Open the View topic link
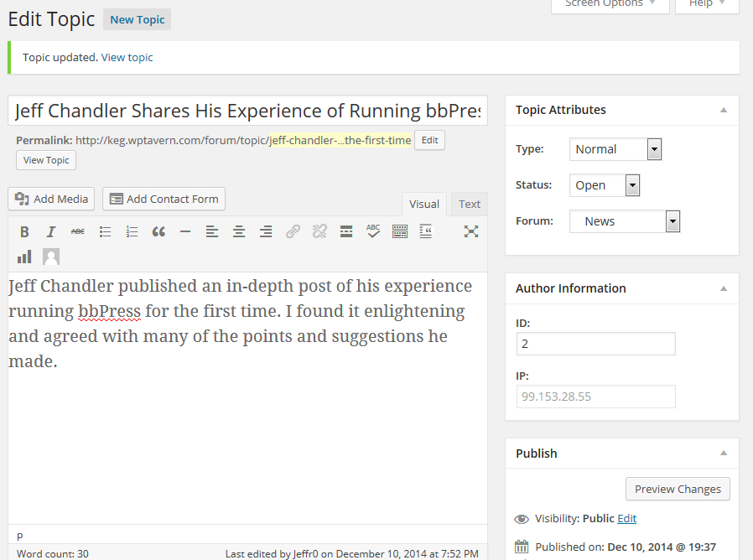 click(x=127, y=58)
